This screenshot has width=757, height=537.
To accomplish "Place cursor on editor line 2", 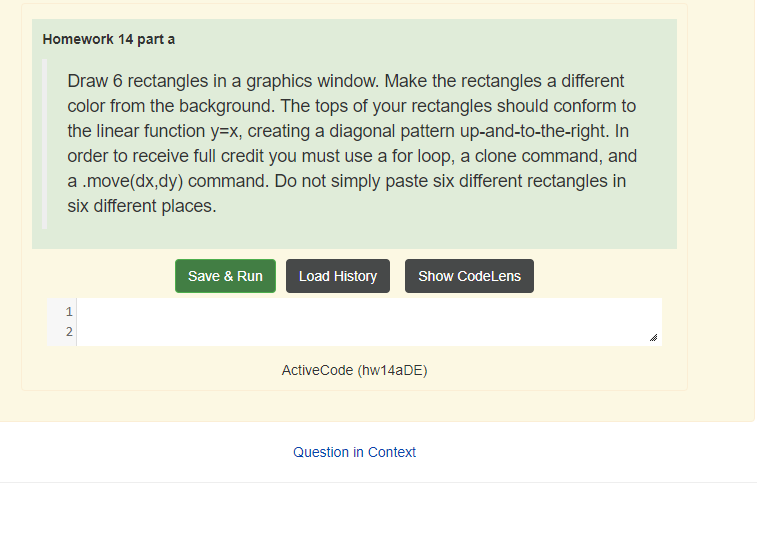I will 368,332.
